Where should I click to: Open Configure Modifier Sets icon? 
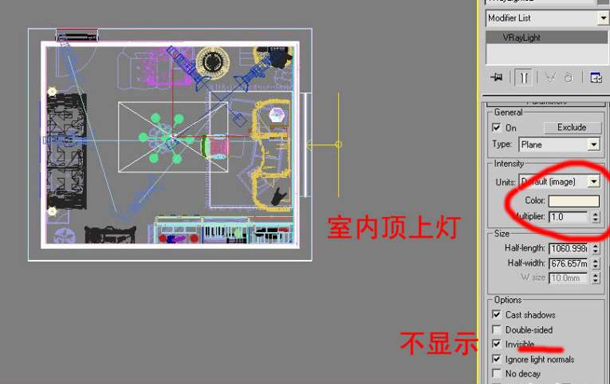click(596, 77)
